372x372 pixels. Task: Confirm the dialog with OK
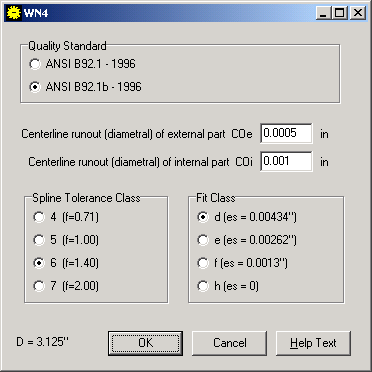[145, 343]
